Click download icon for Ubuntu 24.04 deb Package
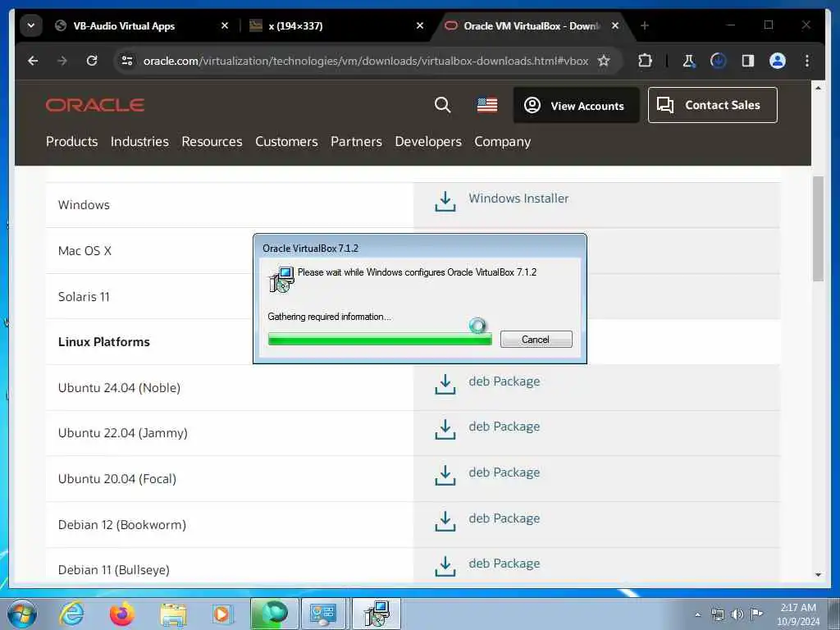This screenshot has width=840, height=630. [445, 384]
